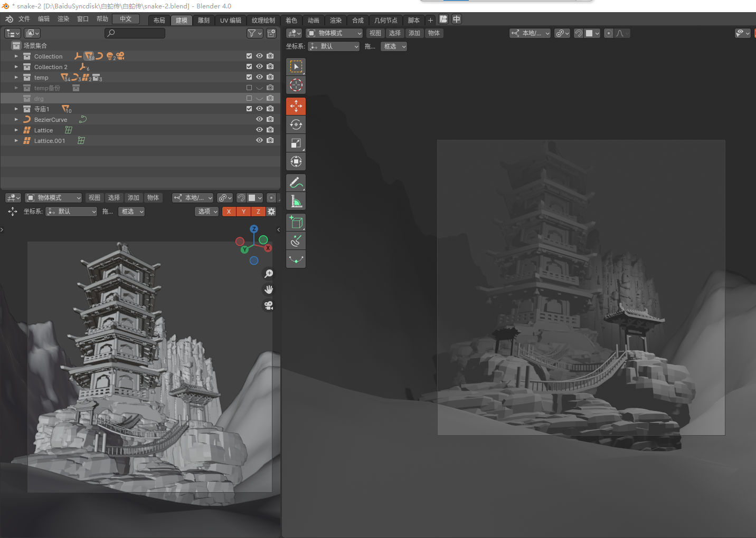Open the 选项 options dropdown in left viewport
756x538 pixels.
(206, 212)
